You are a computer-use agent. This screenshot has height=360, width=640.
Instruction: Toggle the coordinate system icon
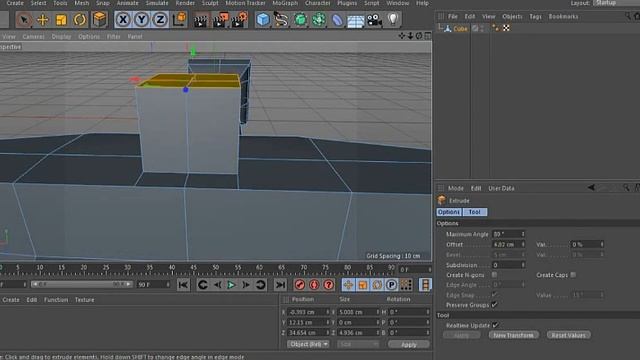(179, 19)
